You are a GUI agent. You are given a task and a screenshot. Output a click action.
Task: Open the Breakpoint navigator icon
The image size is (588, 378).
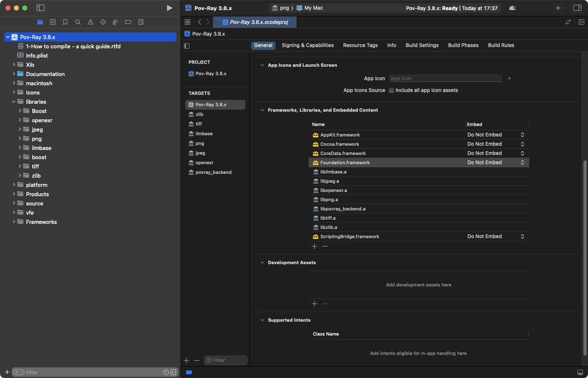[x=128, y=22]
